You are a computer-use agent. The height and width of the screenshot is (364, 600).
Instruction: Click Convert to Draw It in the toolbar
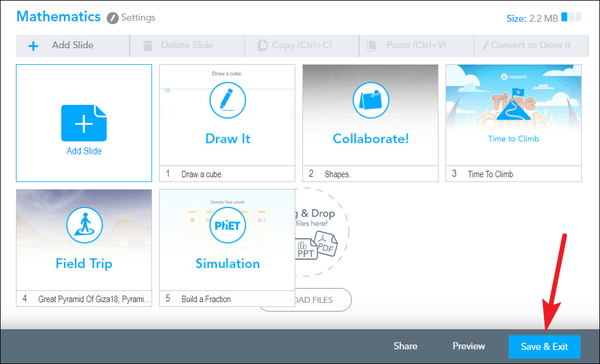pyautogui.click(x=530, y=45)
